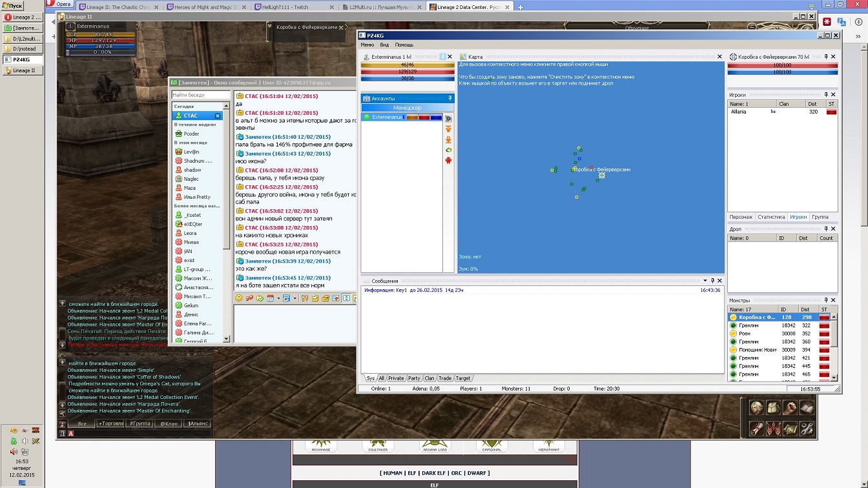This screenshot has height=488, width=868.
Task: Switch to L2Multi.ru browser tab
Action: pos(384,6)
